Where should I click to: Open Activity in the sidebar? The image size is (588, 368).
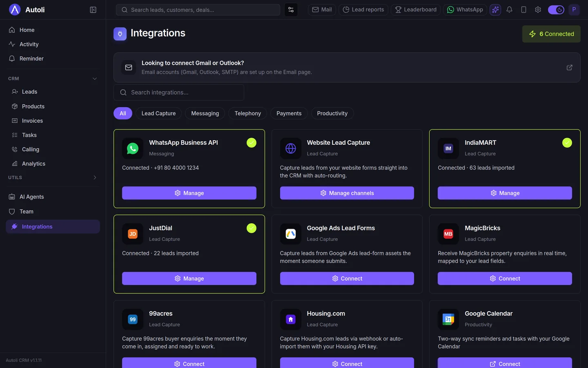pyautogui.click(x=53, y=44)
